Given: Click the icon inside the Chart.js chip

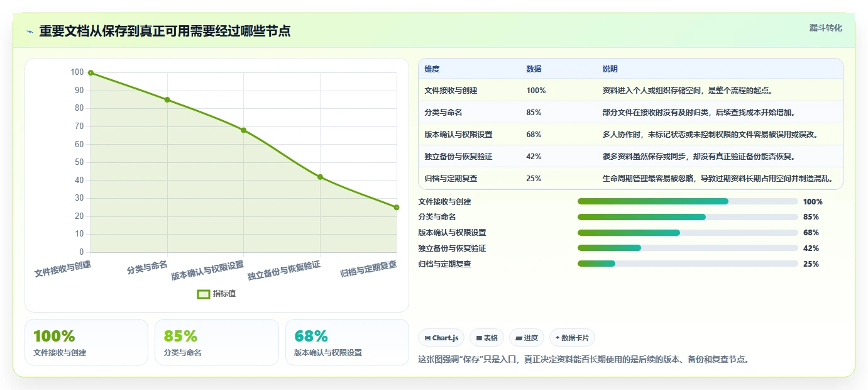Looking at the screenshot, I should pyautogui.click(x=428, y=338).
